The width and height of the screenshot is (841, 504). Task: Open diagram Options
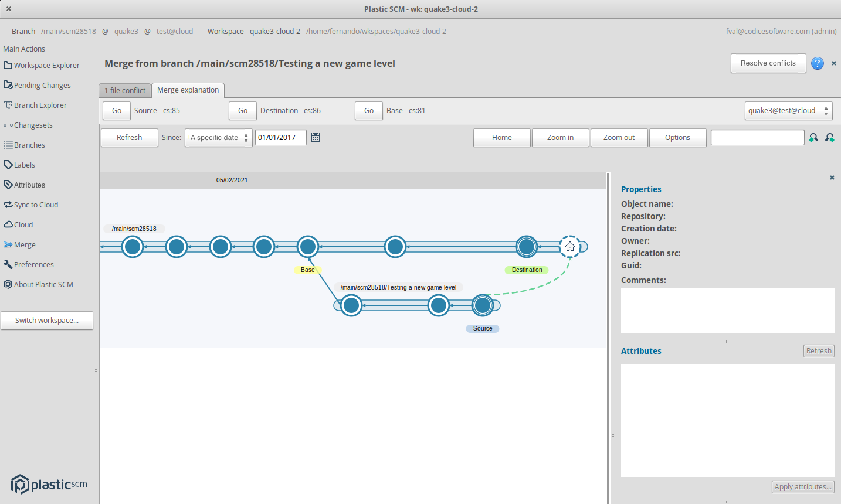click(x=678, y=138)
